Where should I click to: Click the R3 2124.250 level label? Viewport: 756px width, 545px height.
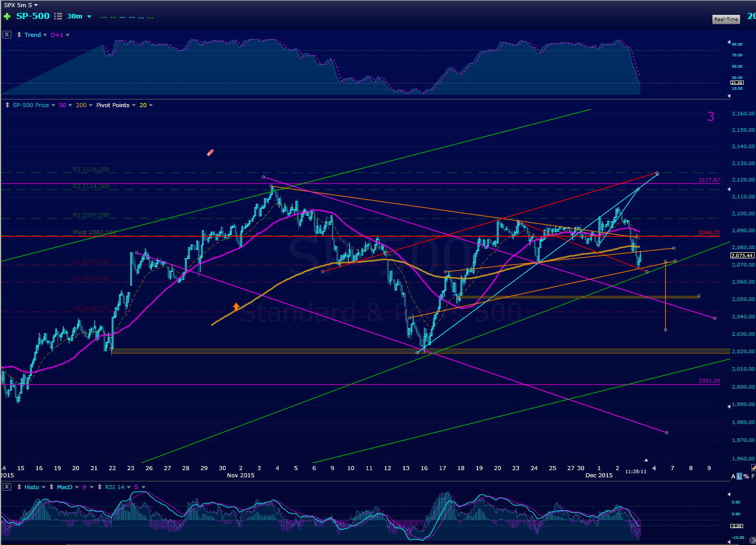click(x=91, y=169)
